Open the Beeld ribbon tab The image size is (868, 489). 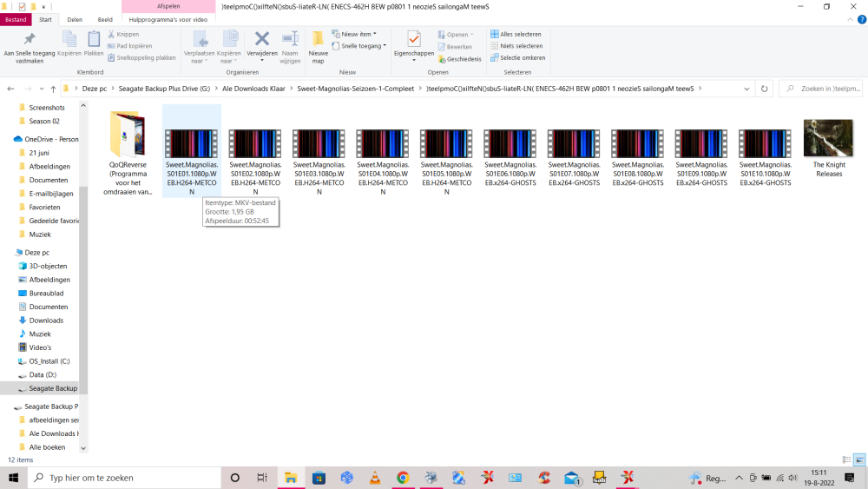[x=104, y=19]
